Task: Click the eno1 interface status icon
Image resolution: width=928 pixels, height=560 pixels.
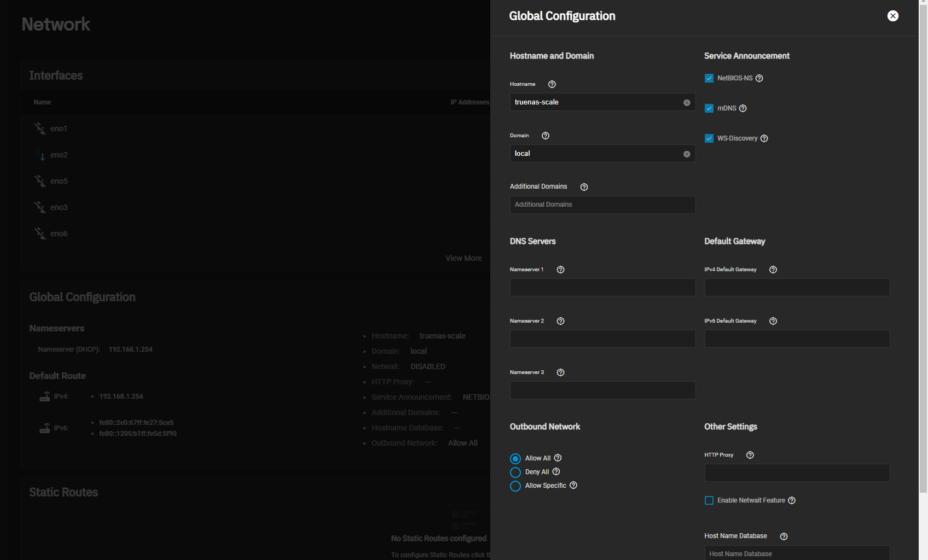Action: (x=40, y=129)
